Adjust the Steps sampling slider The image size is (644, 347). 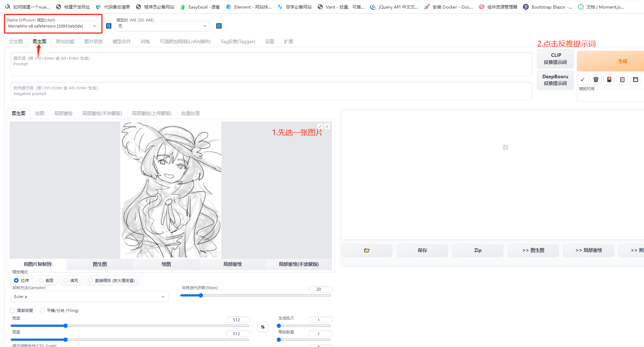pyautogui.click(x=201, y=295)
